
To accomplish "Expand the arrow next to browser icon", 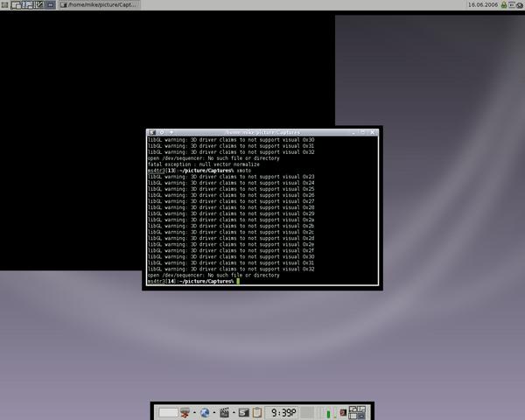I will pyautogui.click(x=214, y=412).
